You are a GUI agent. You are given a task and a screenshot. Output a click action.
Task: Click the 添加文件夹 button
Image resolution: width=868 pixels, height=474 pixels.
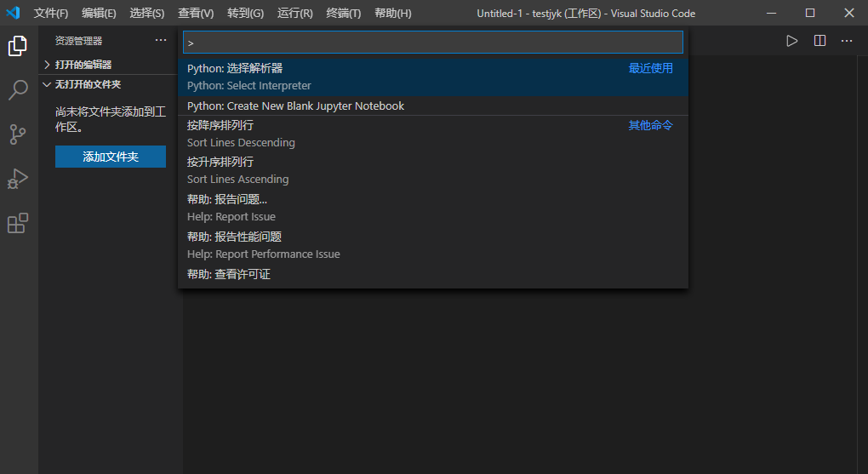[111, 157]
